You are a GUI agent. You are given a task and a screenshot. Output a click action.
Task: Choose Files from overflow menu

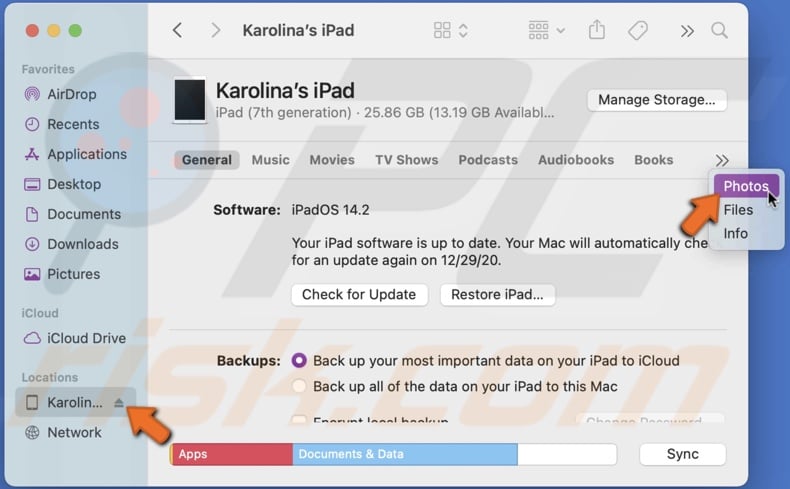(x=738, y=210)
